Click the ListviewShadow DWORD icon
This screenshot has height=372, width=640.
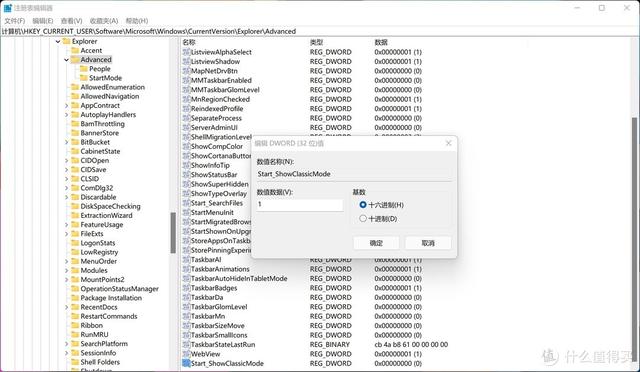point(187,61)
